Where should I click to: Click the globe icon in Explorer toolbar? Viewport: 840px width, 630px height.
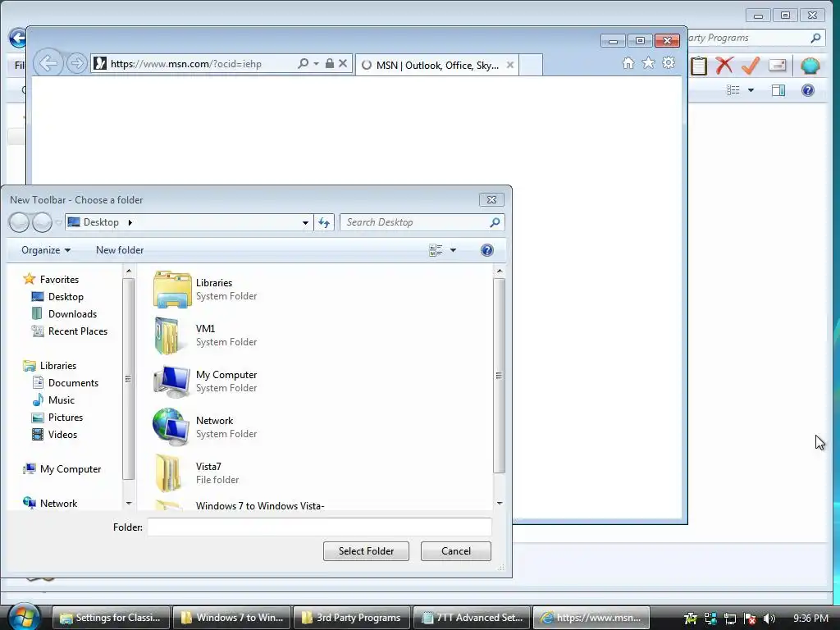click(x=810, y=66)
